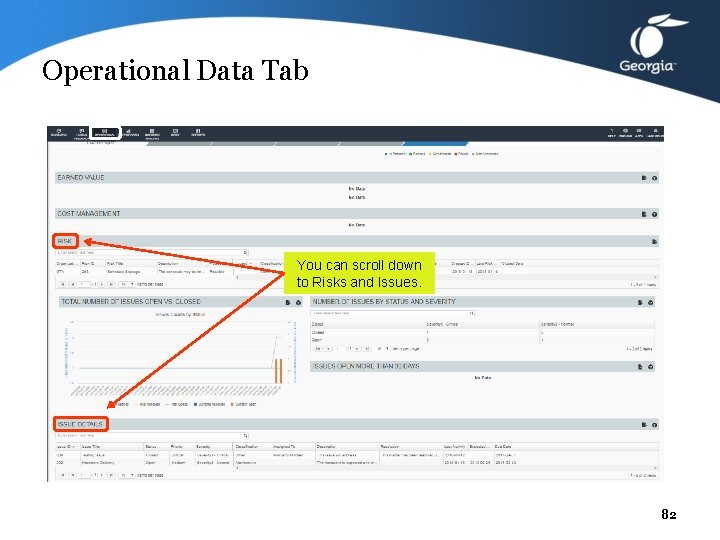
Task: Go to first page in Risk pager
Action: [x=63, y=285]
